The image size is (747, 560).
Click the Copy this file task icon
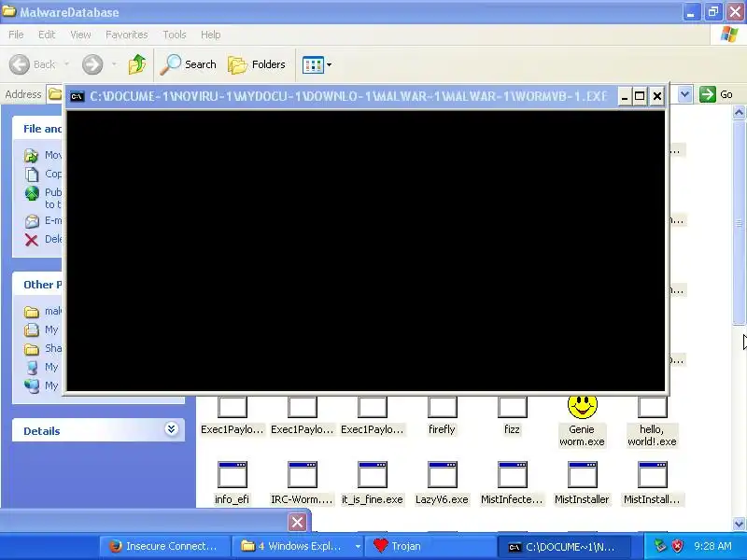32,175
